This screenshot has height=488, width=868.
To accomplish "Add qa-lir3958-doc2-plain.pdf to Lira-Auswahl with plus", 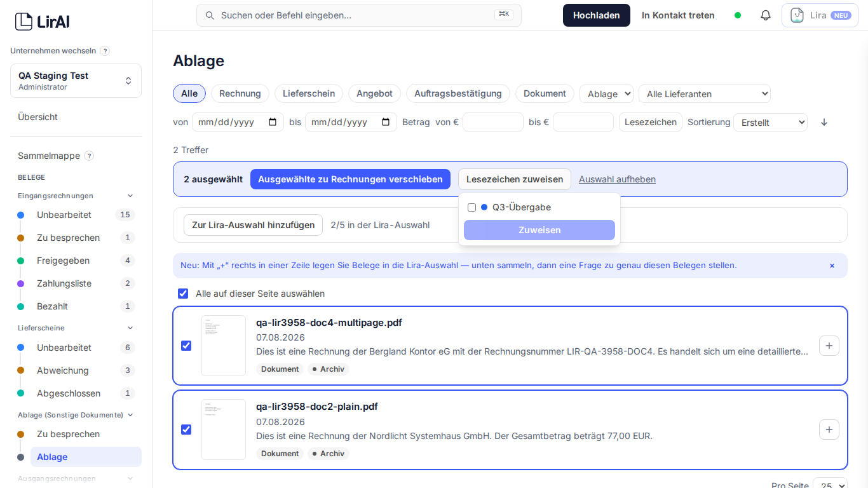I will click(829, 430).
